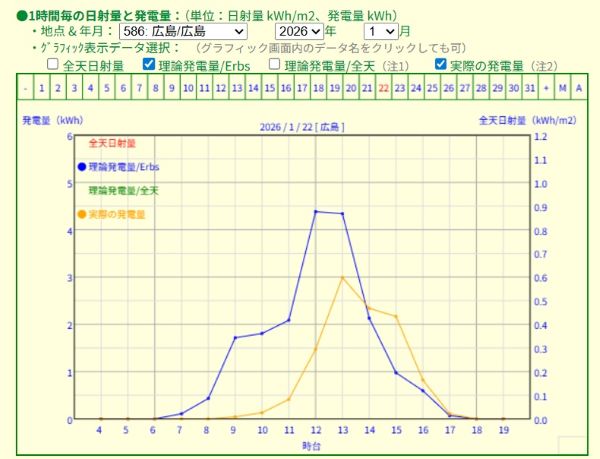Select day 23 in the day row
600x459 pixels.
pyautogui.click(x=400, y=89)
